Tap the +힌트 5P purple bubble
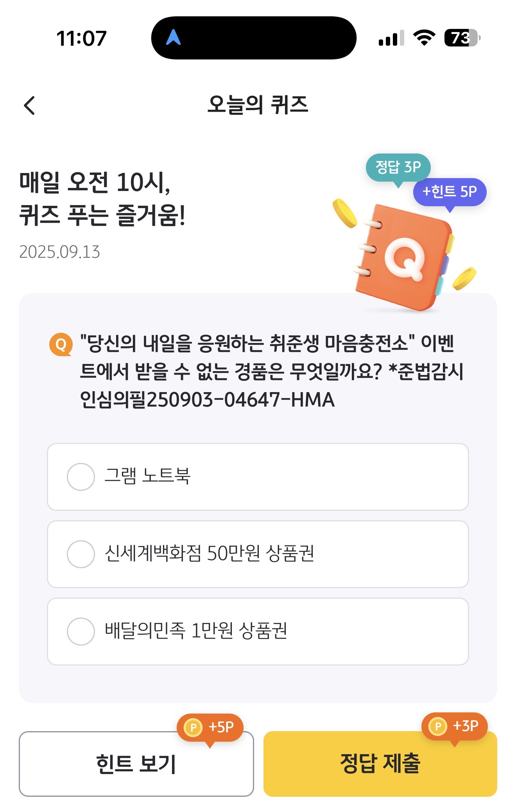The height and width of the screenshot is (812, 516). click(x=450, y=192)
